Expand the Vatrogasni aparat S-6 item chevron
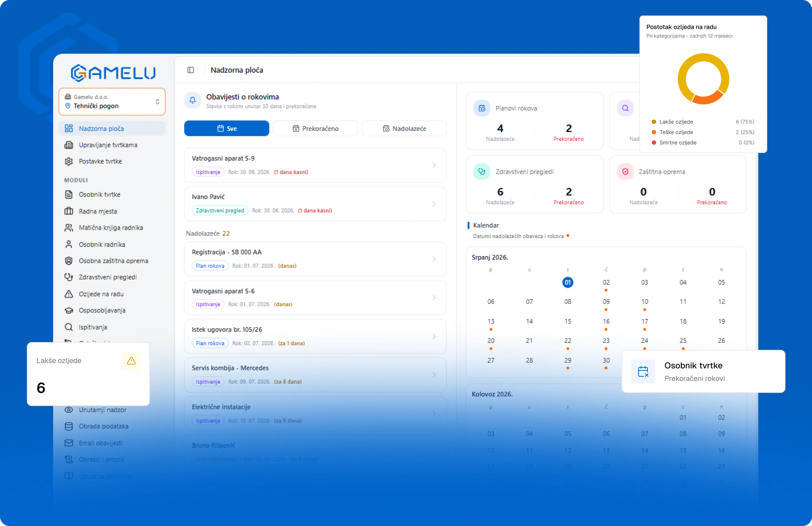The image size is (812, 526). pyautogui.click(x=434, y=298)
